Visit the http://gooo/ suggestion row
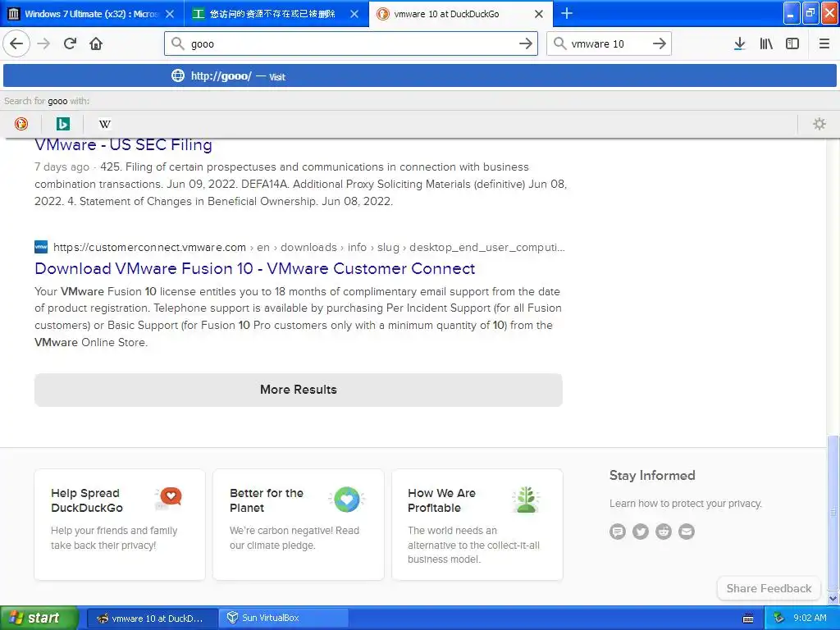This screenshot has height=630, width=840. 420,76
